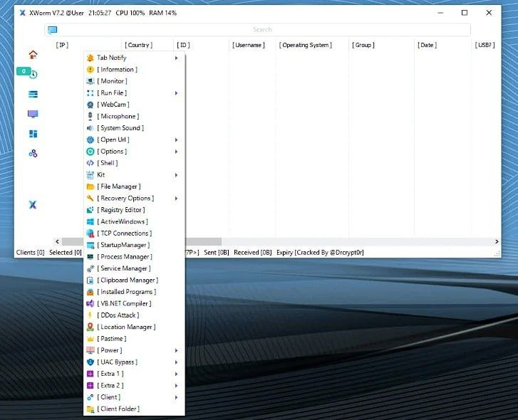Open the Client menu entry
Screen dimensions: 518x420
[x=134, y=397]
